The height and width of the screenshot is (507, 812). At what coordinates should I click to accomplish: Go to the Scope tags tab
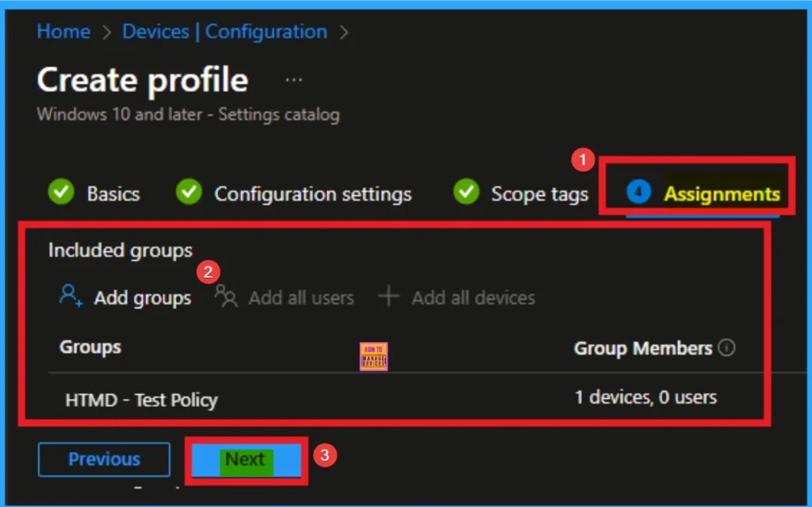click(539, 194)
